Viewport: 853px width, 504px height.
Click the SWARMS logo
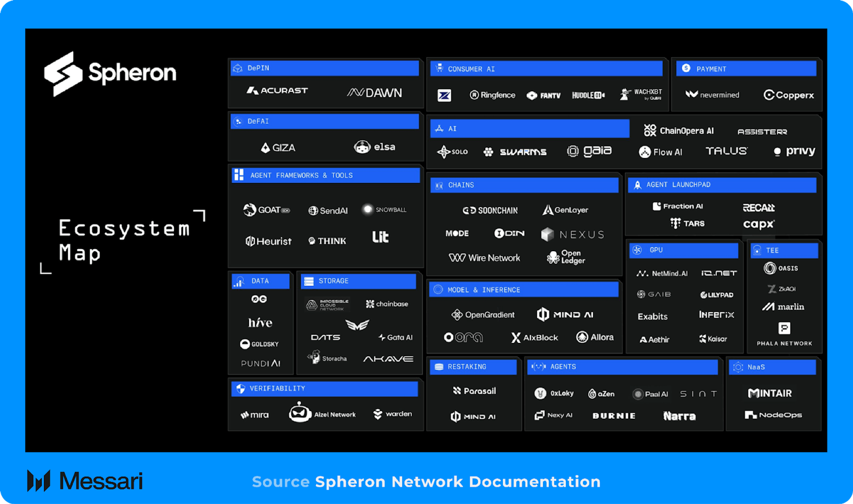(x=515, y=152)
